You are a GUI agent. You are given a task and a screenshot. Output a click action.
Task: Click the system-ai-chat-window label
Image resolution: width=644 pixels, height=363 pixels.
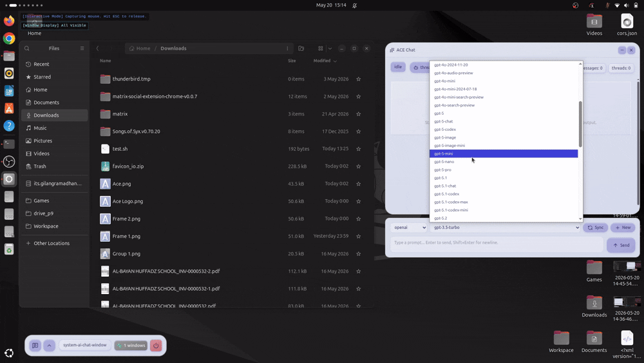[85, 346]
